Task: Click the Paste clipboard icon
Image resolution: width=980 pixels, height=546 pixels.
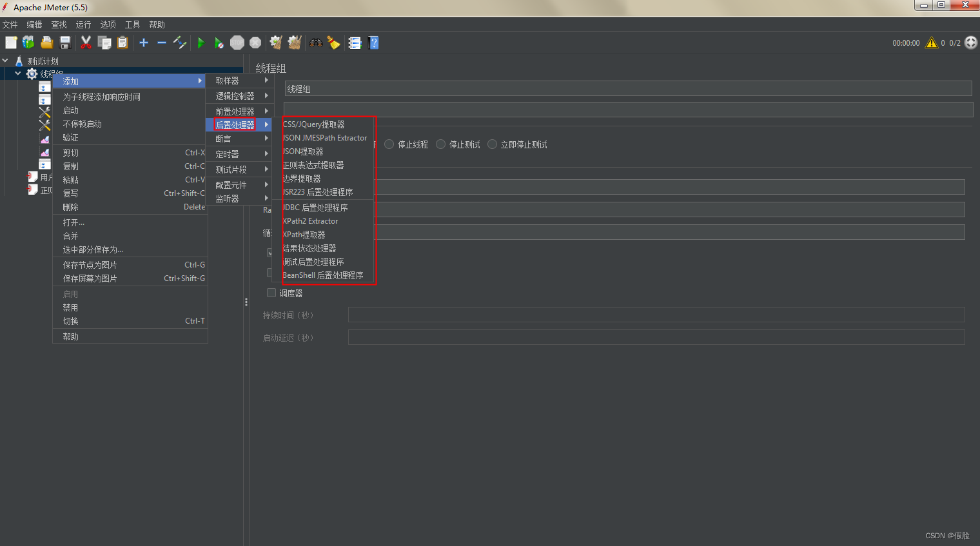Action: click(122, 43)
